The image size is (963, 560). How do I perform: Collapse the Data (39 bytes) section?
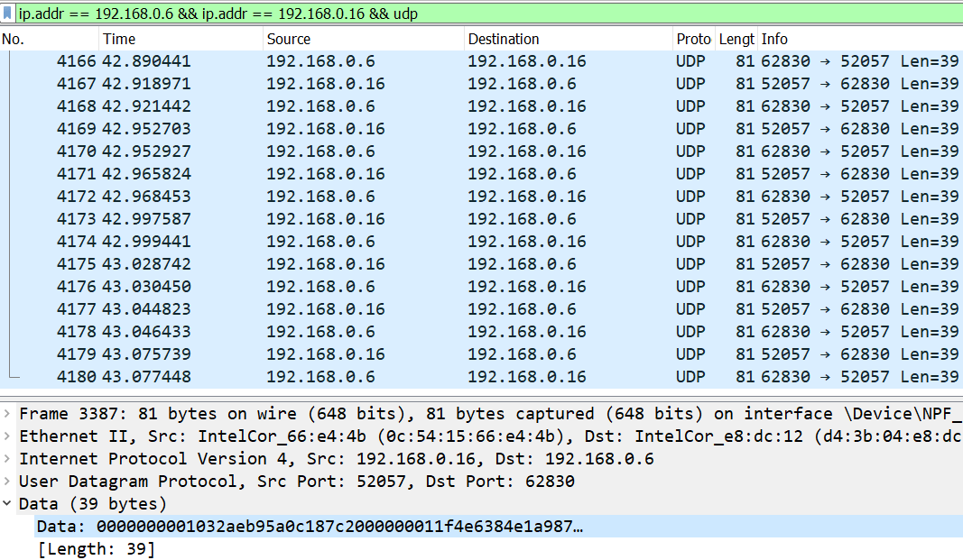(7, 504)
